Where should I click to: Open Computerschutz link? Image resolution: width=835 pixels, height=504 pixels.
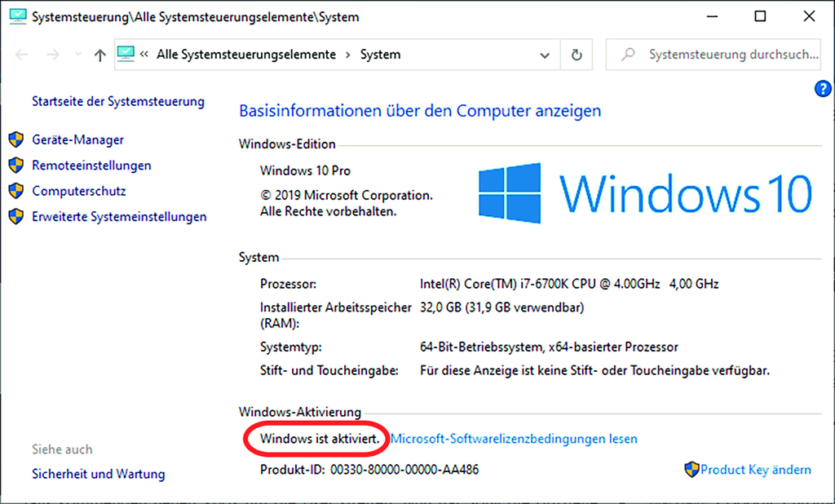point(79,191)
